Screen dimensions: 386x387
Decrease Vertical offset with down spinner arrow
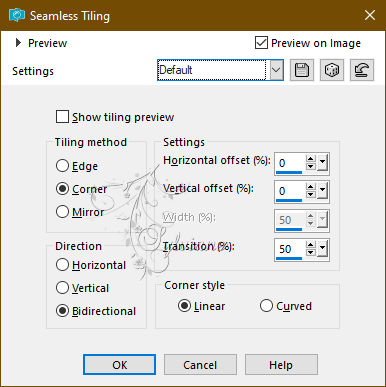point(311,194)
